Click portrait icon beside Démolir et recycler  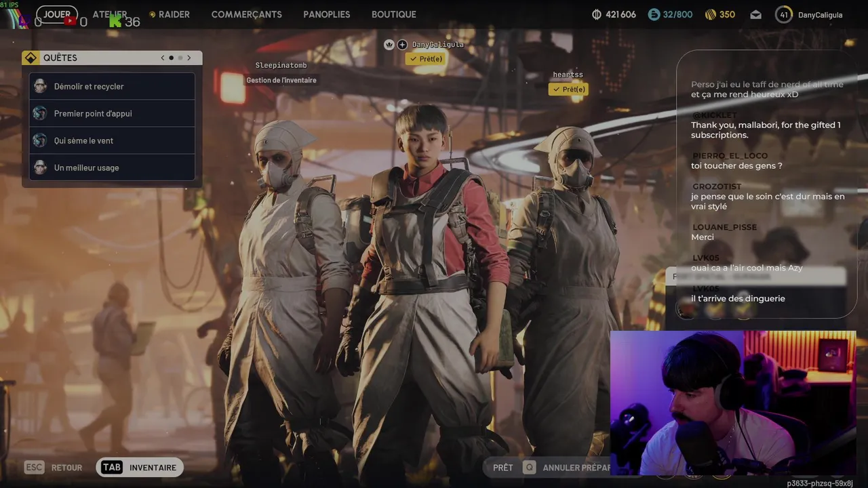pyautogui.click(x=40, y=86)
